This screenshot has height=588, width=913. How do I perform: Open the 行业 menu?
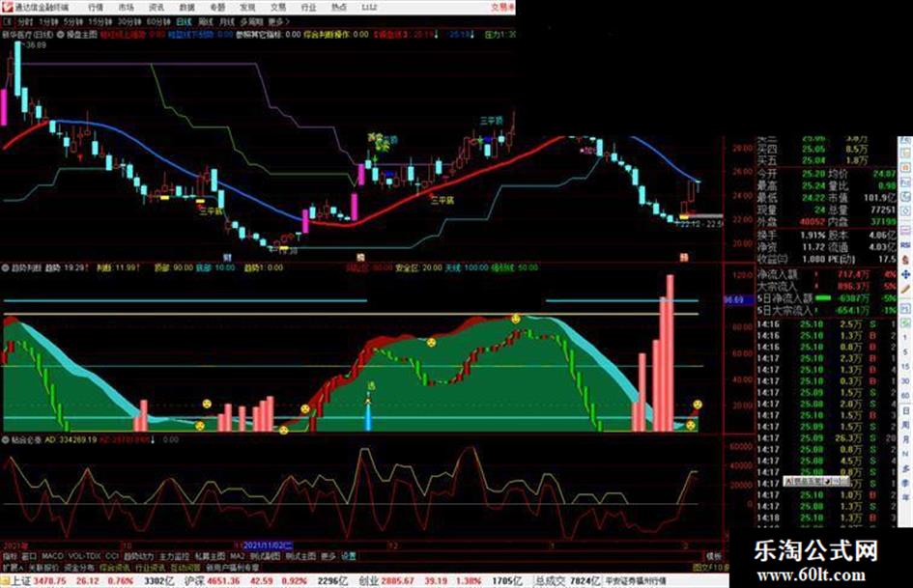pos(308,7)
